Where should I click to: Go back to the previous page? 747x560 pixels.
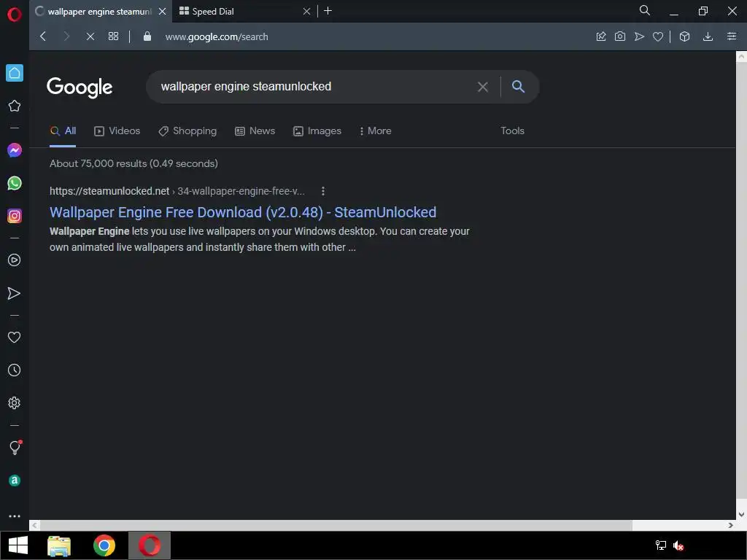point(43,36)
